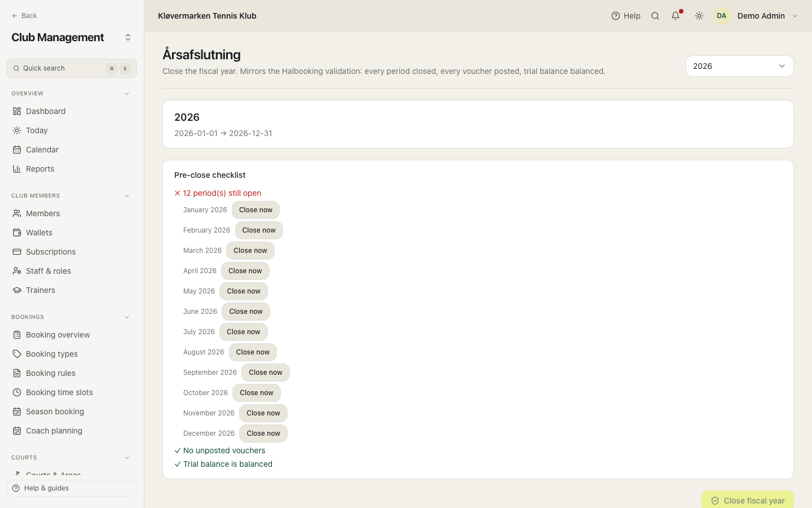This screenshot has width=812, height=508.
Task: Toggle the light/dark theme sun icon
Action: coord(699,16)
